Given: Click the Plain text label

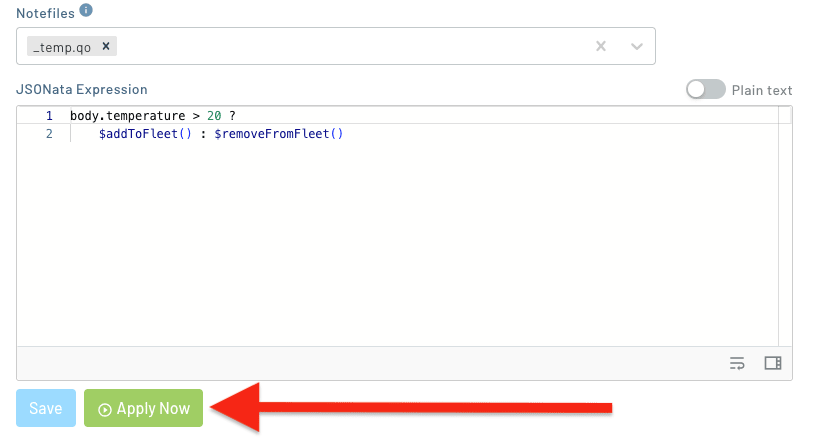Looking at the screenshot, I should tap(762, 90).
